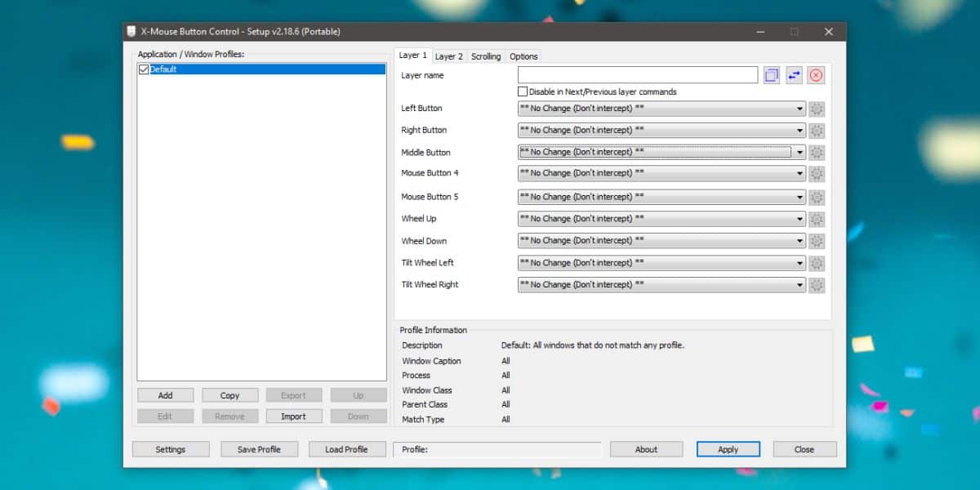Click the Mouse Button 4 label
Viewport: 980px width, 490px height.
pos(430,173)
